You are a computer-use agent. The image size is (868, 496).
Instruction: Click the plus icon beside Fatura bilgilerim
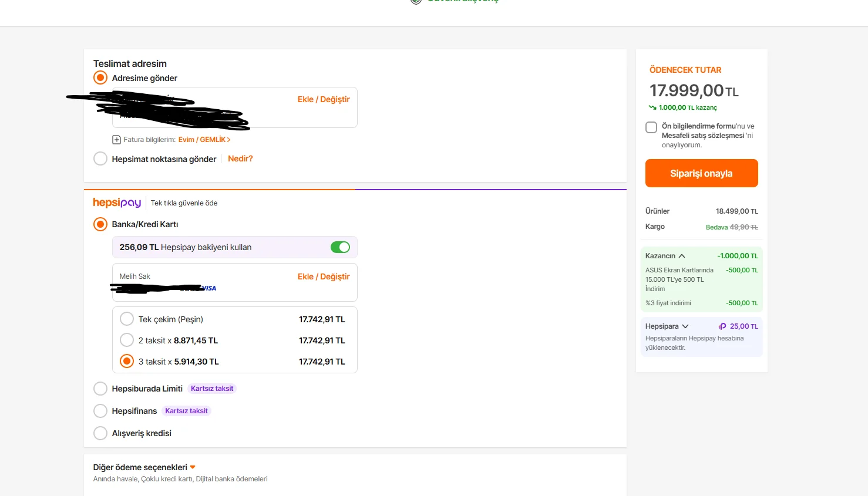click(x=116, y=140)
